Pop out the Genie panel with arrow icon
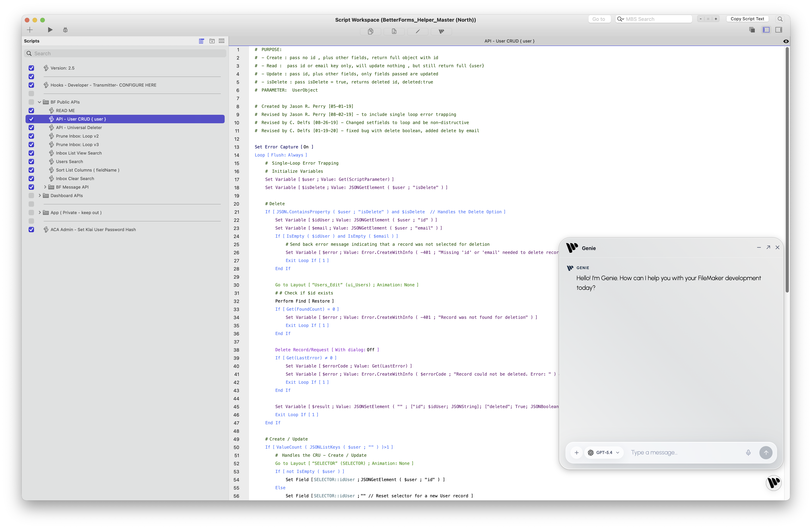 point(768,248)
